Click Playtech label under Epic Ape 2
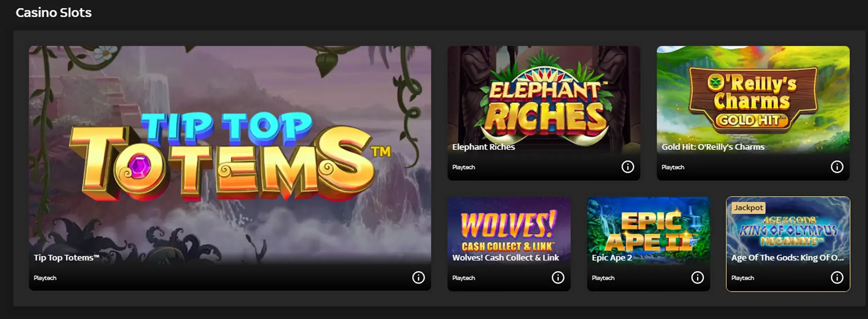The image size is (868, 319). click(x=603, y=278)
